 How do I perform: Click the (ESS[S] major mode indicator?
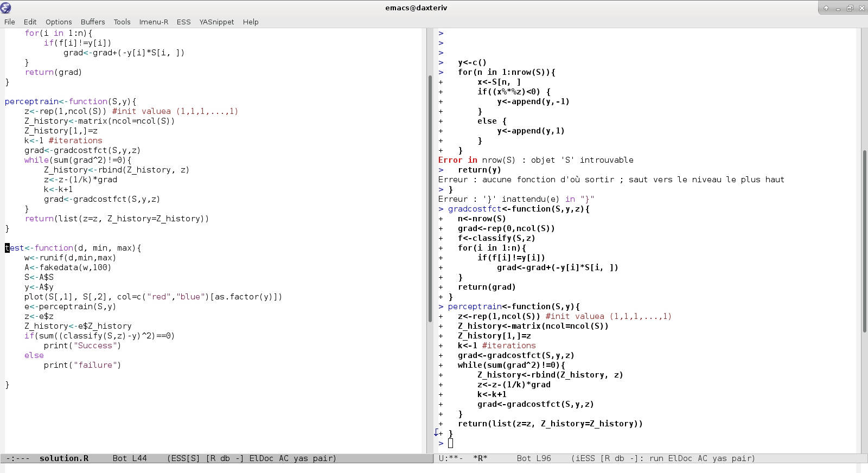[183, 458]
